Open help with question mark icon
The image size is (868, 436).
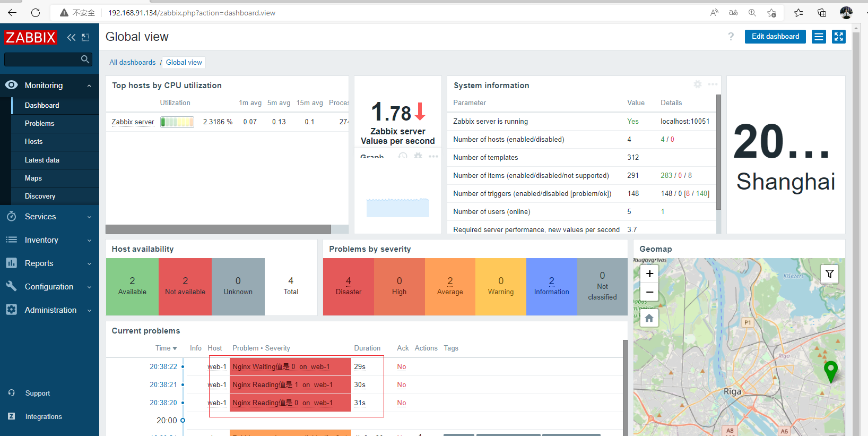tap(731, 36)
